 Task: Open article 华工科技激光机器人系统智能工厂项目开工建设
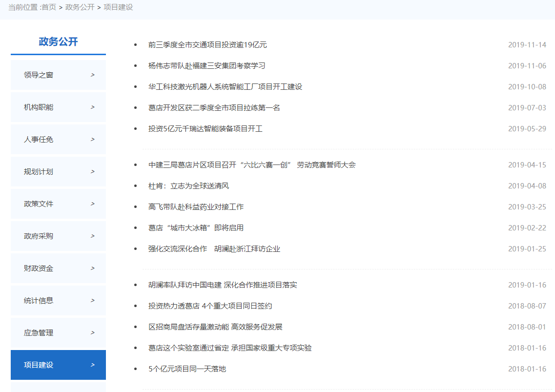click(225, 87)
